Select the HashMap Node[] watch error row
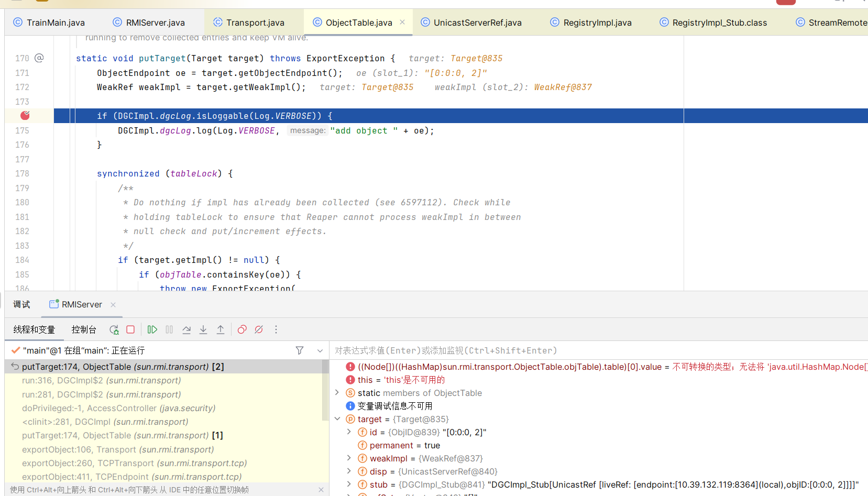 coord(599,367)
